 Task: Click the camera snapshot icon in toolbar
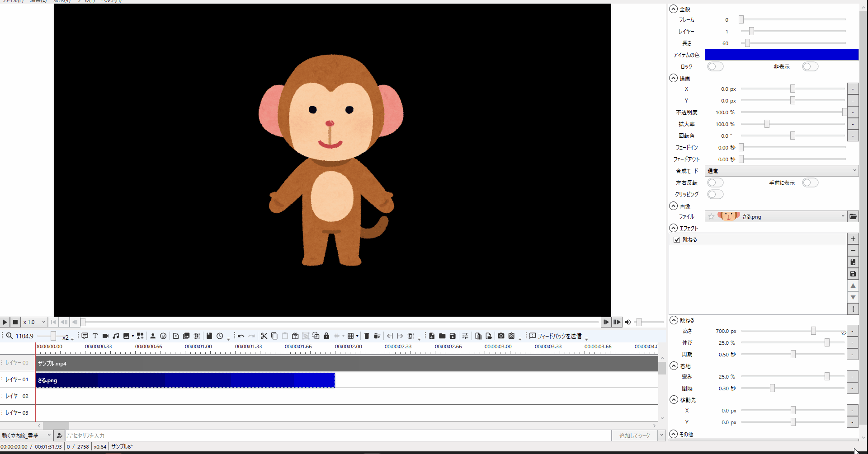click(x=501, y=336)
